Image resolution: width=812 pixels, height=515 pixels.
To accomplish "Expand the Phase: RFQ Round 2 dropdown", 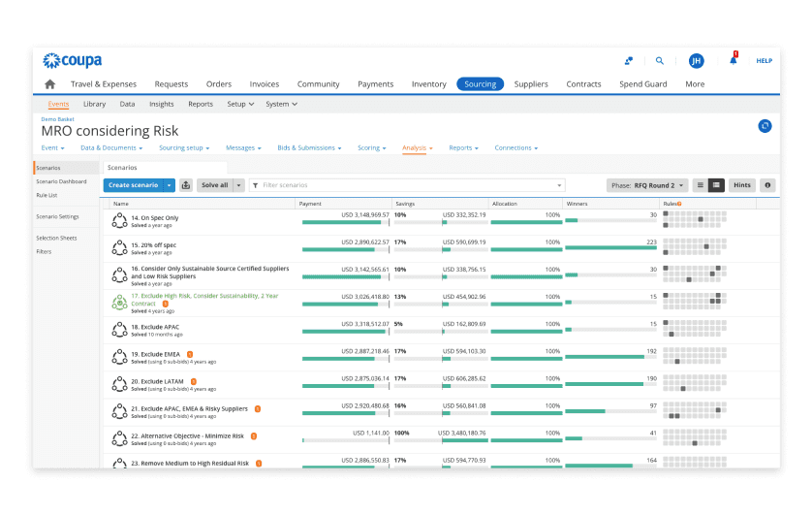I will click(647, 185).
